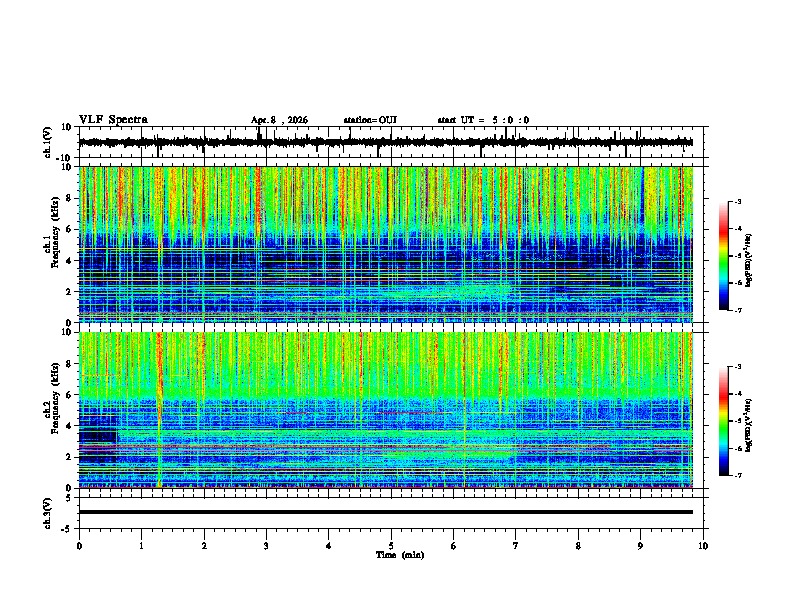Click time axis tick label 0
The image size is (792, 612).
tap(79, 546)
